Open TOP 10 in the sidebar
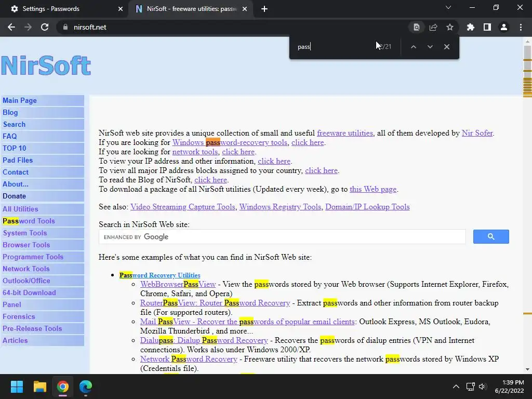This screenshot has width=532, height=399. (x=43, y=148)
